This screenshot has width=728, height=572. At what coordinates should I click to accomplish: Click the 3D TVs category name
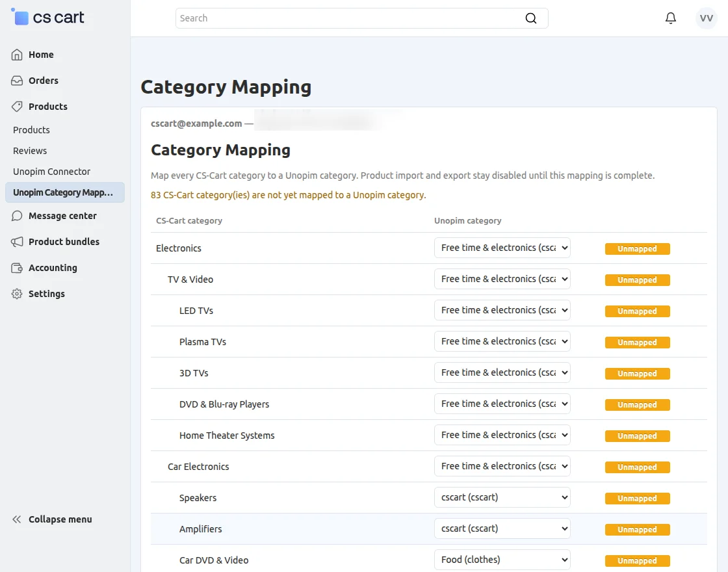194,373
